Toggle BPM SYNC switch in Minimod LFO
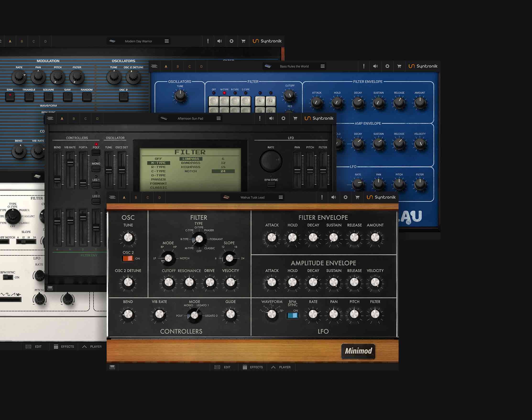 293,315
